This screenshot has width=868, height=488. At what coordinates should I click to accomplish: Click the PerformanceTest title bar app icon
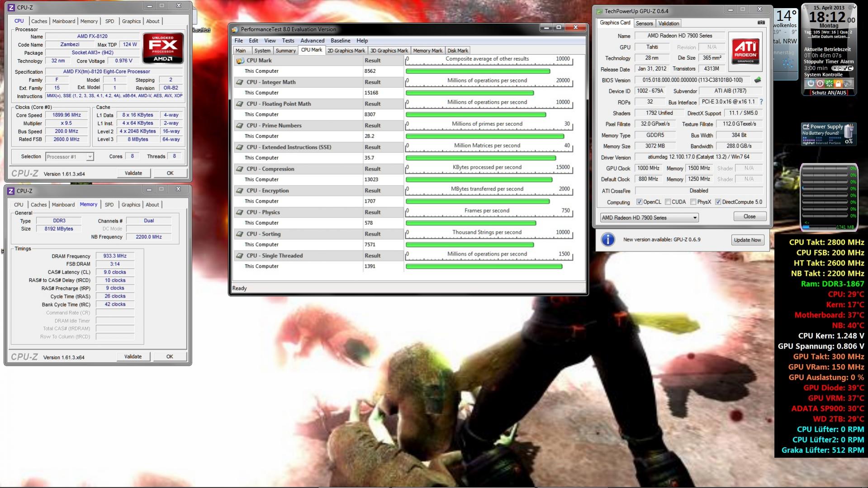pos(235,29)
